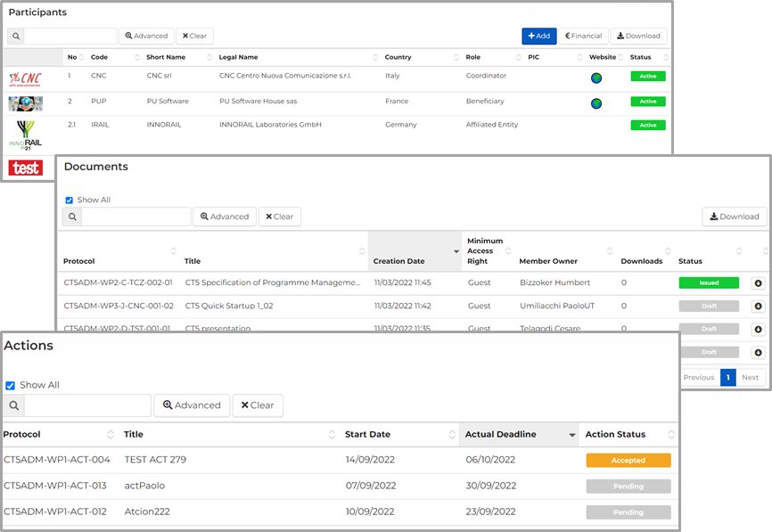Toggle Show All checkbox in Documents

tap(70, 201)
